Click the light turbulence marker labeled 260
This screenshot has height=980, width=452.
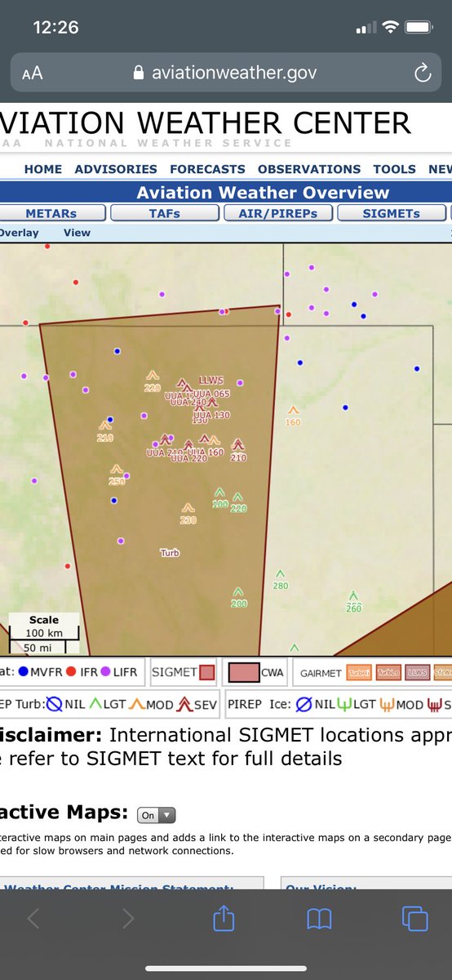(x=353, y=602)
